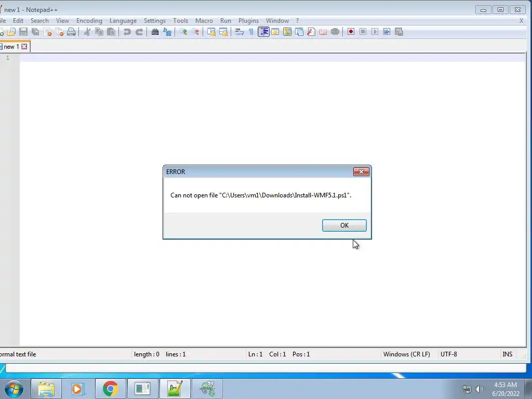
Task: Open the Plugins menu
Action: click(248, 21)
